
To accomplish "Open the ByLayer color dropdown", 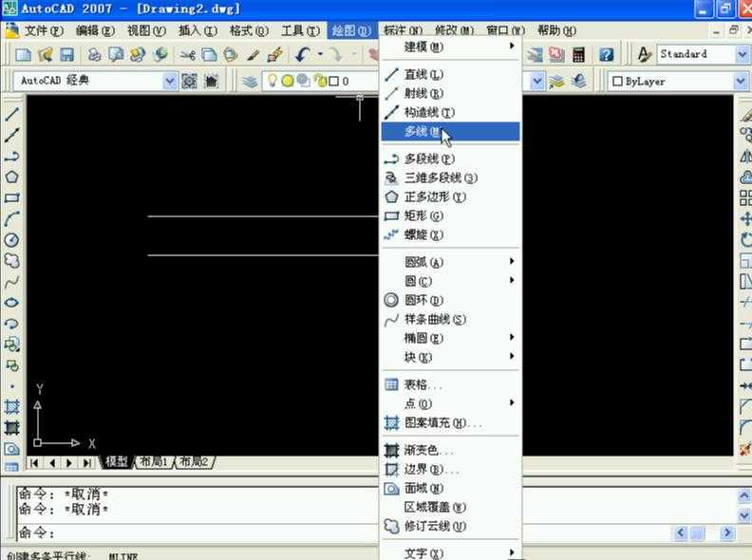I will tap(741, 82).
